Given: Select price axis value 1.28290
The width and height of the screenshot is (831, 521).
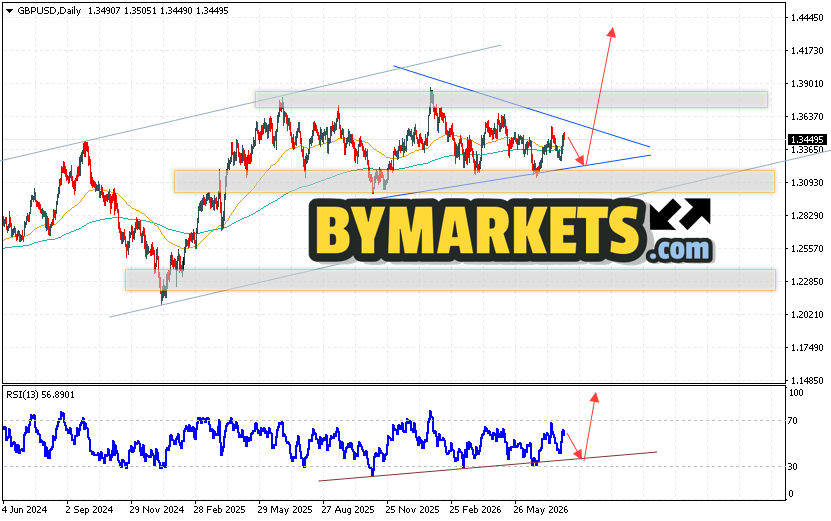Looking at the screenshot, I should [x=807, y=215].
